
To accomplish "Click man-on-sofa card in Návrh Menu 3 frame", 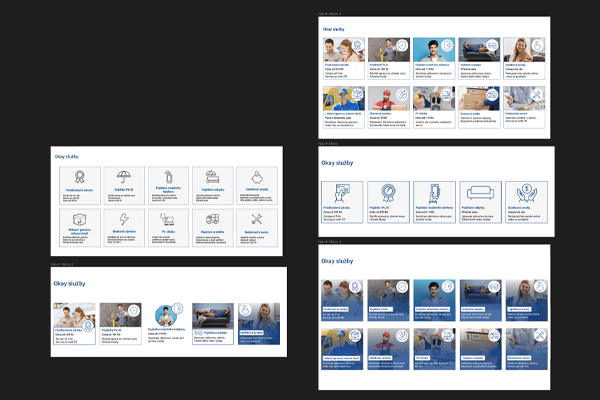I will click(480, 300).
